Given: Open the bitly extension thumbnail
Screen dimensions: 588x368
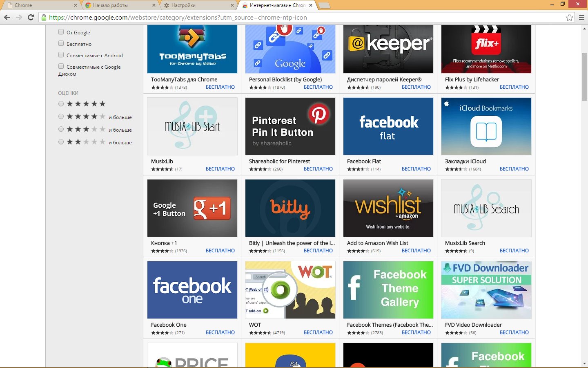Looking at the screenshot, I should [x=290, y=208].
